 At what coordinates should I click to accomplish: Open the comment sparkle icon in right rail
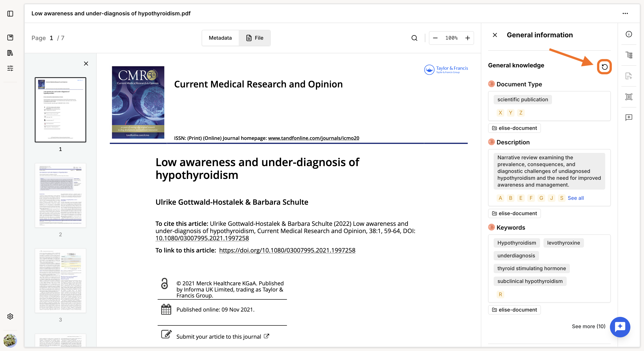click(629, 117)
